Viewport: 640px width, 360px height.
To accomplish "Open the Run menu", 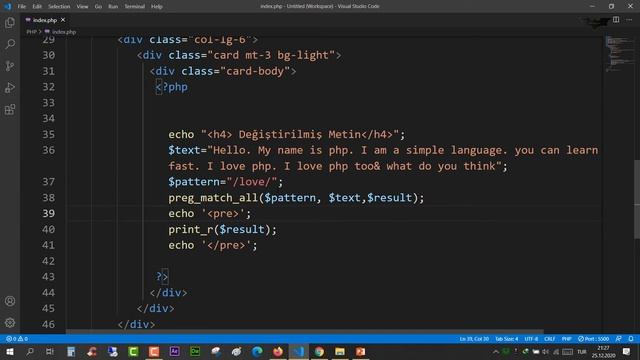I will click(x=113, y=7).
